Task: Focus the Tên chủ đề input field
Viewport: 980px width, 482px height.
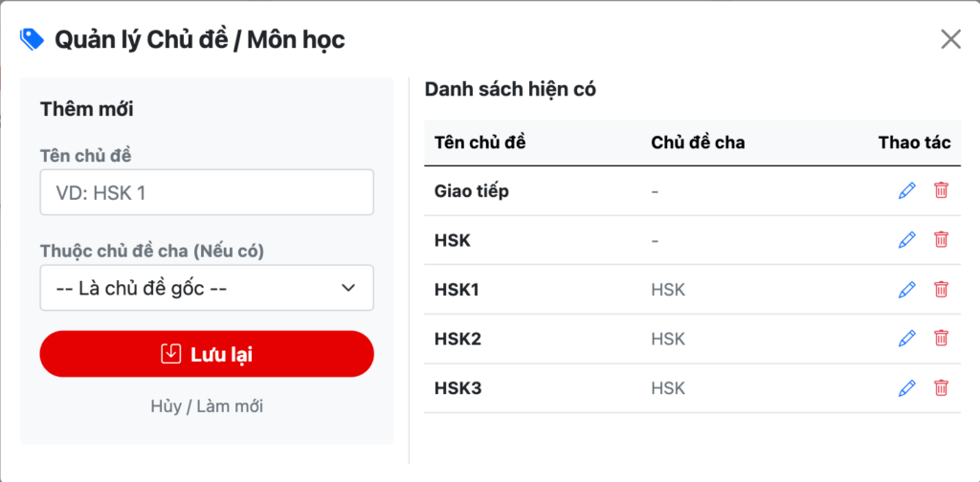Action: (207, 192)
